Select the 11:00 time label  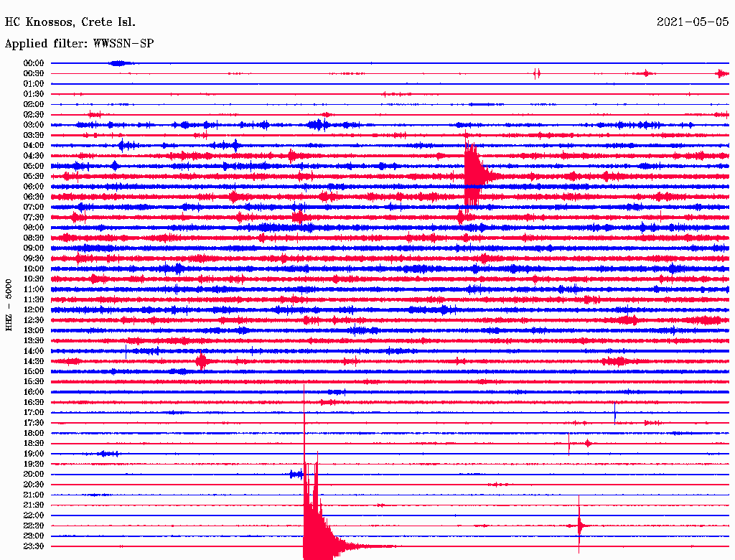[x=34, y=289]
